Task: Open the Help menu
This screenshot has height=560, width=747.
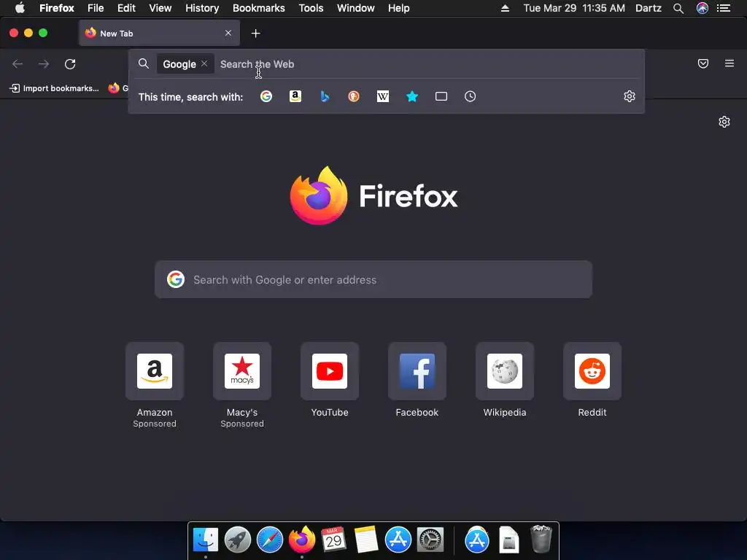Action: click(x=399, y=8)
